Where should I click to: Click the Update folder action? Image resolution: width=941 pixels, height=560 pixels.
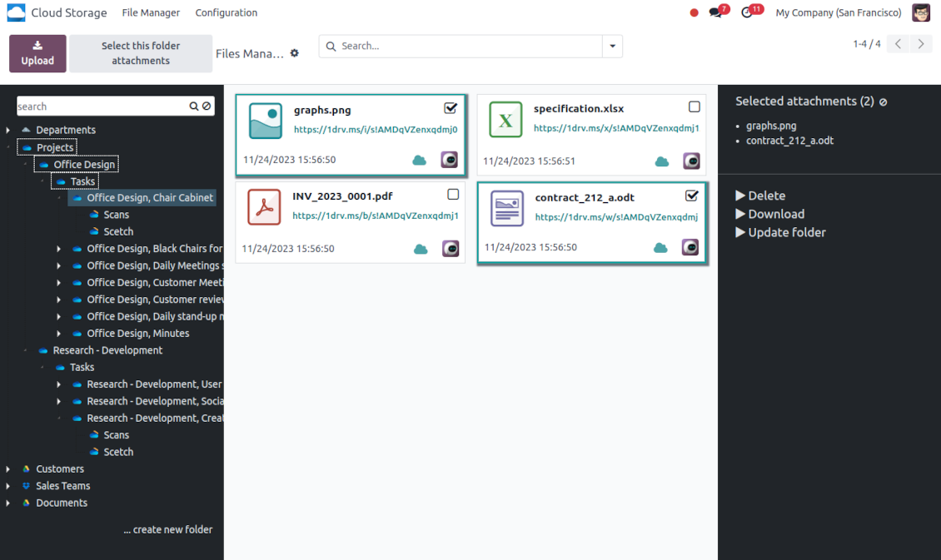click(781, 233)
